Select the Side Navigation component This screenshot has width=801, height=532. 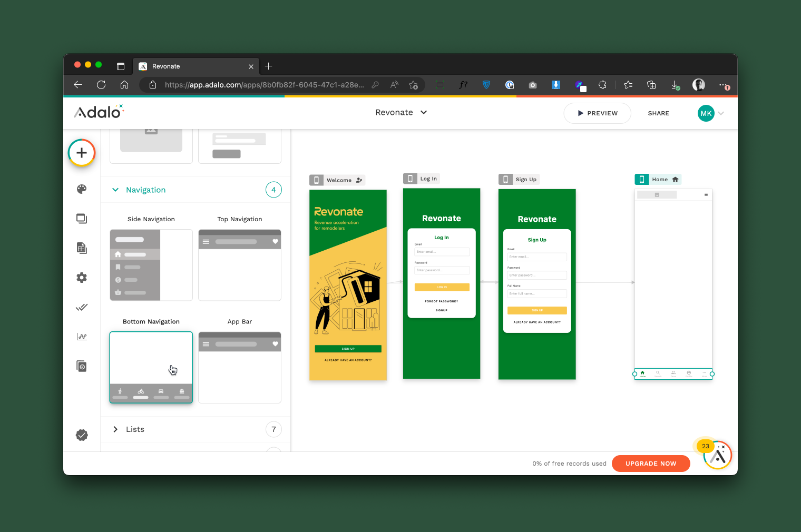coord(151,265)
